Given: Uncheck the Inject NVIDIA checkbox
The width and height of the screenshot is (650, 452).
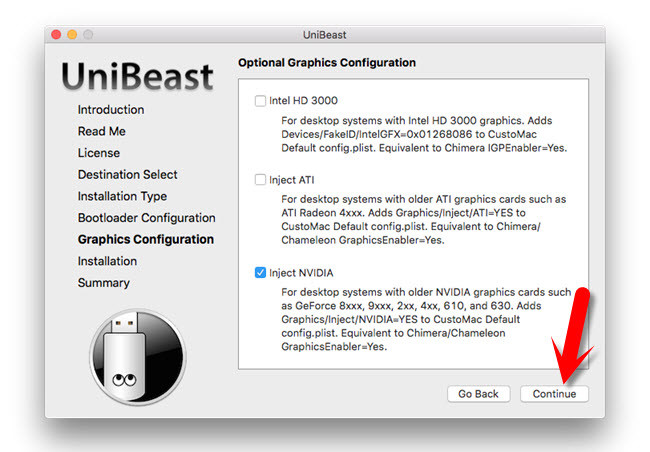Looking at the screenshot, I should click(x=261, y=272).
